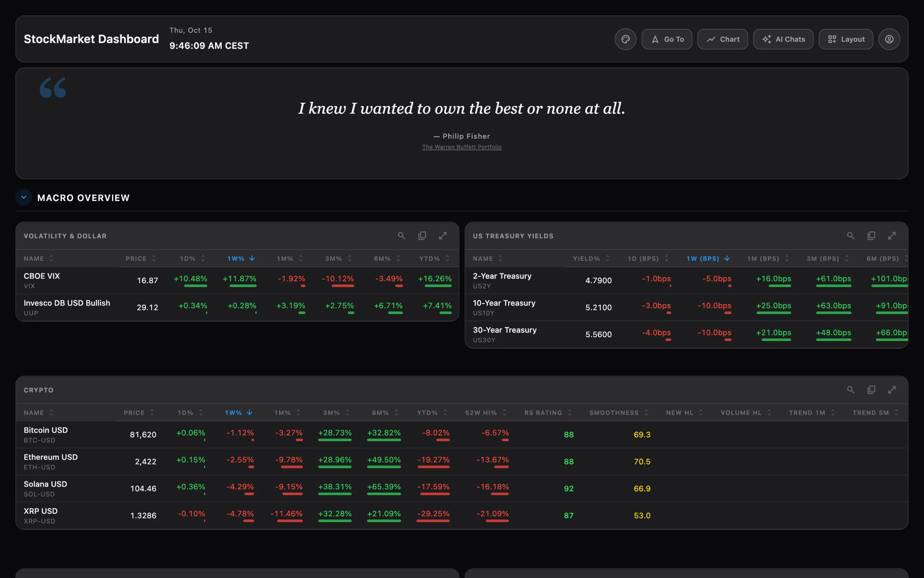
Task: Select the 10-Year Treasury row
Action: (686, 307)
